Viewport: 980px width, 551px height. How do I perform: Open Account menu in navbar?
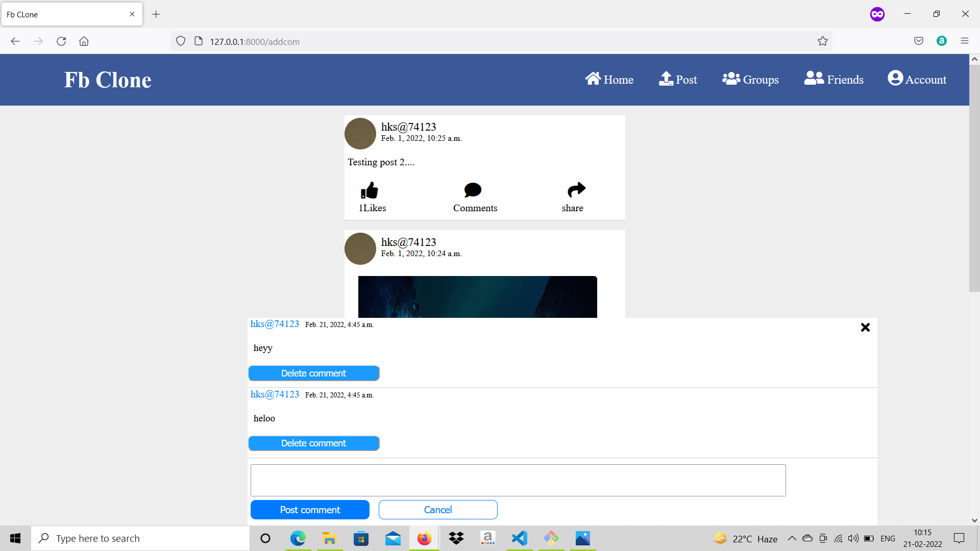coord(917,79)
